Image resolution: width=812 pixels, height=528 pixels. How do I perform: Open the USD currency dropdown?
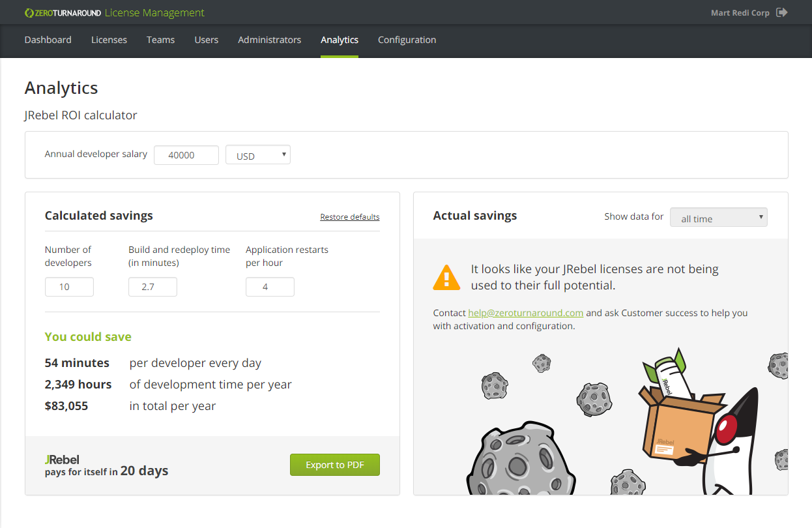click(x=258, y=155)
